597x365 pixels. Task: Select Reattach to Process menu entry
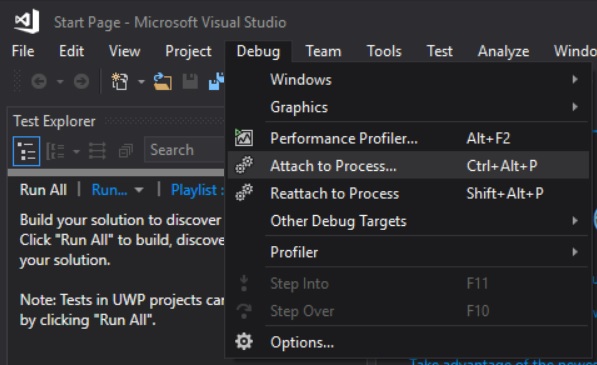(x=408, y=193)
